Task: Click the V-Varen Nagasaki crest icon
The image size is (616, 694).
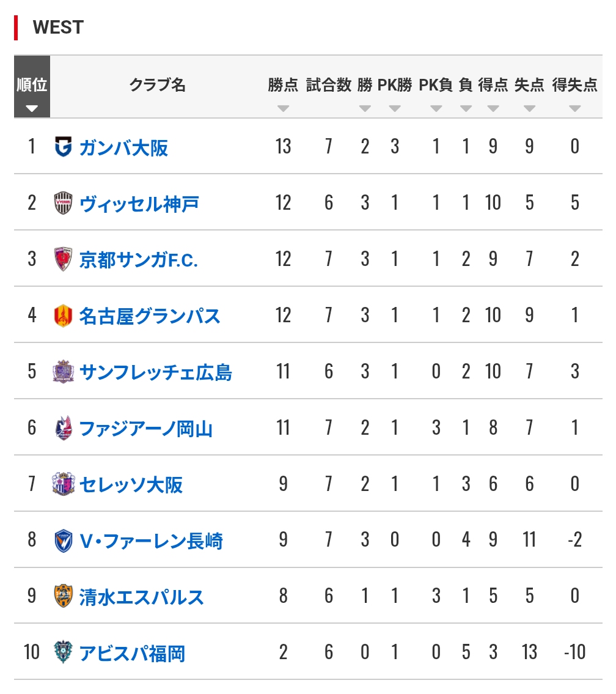Action: click(x=63, y=541)
